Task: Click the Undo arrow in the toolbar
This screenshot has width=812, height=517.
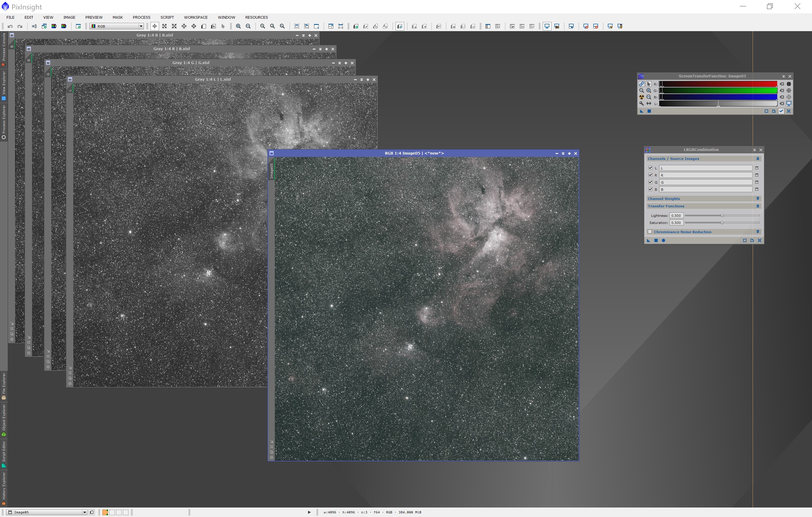Action: point(10,26)
